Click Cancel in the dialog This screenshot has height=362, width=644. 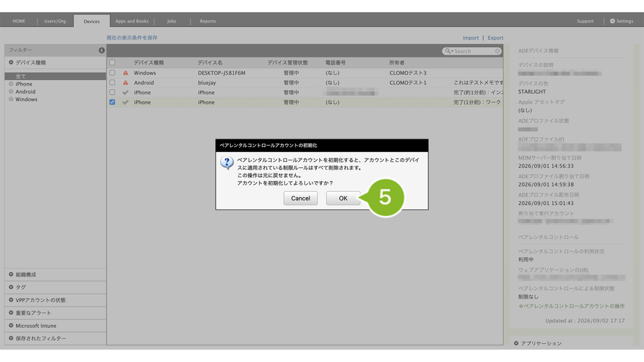301,198
